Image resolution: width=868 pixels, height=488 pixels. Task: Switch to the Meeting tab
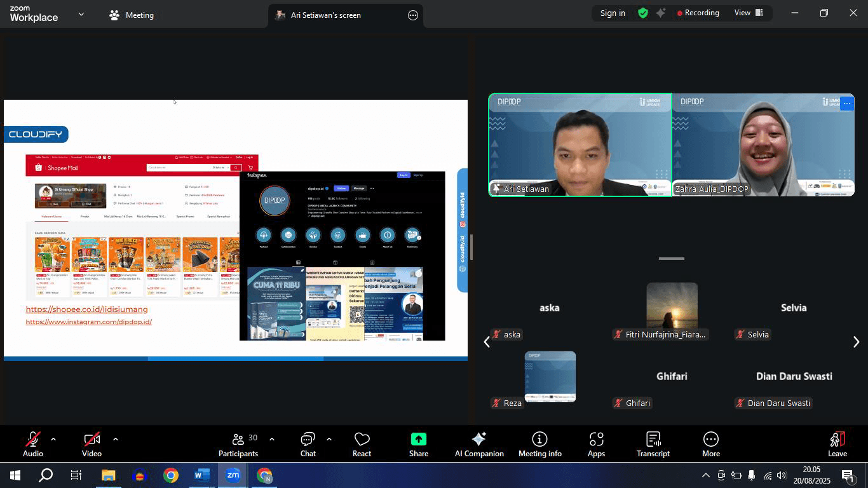click(131, 15)
